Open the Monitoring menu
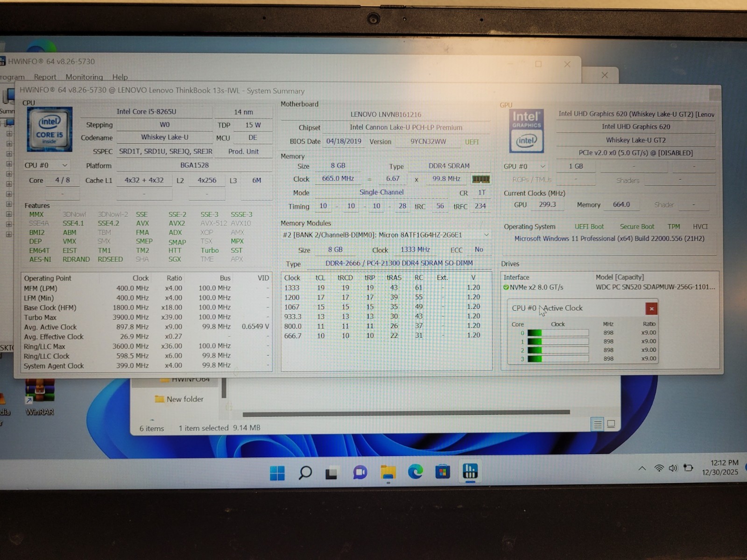Image resolution: width=747 pixels, height=560 pixels. click(x=84, y=77)
